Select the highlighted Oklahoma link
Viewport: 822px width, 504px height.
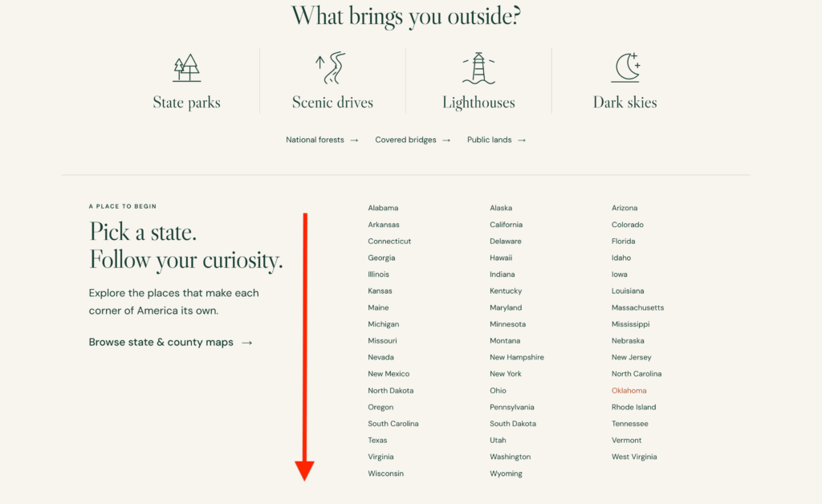click(629, 390)
